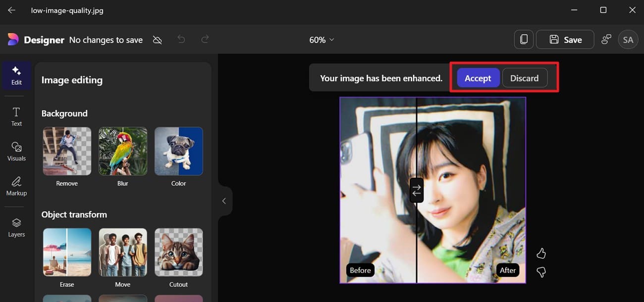Click the feedback person icon near Save

click(606, 39)
